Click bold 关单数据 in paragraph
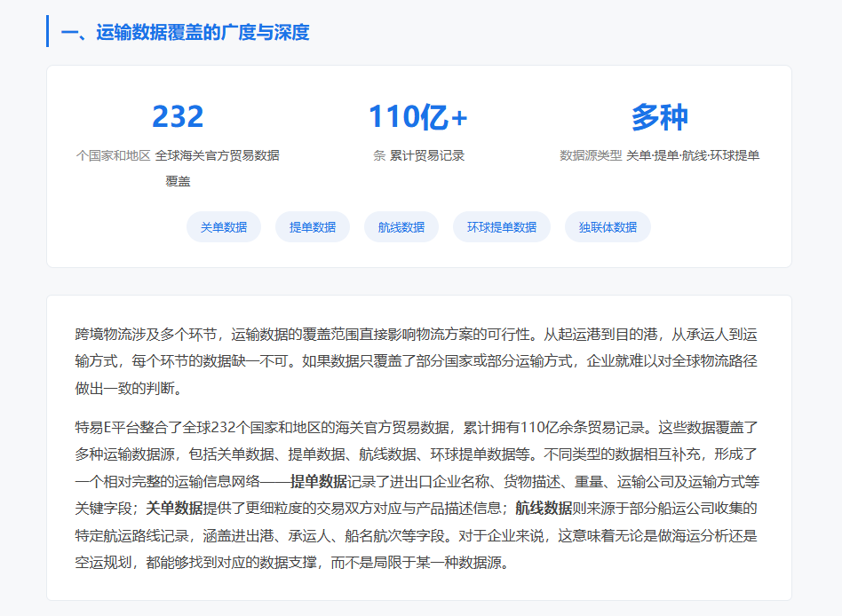Viewport: 842px width, 616px height. tap(174, 508)
